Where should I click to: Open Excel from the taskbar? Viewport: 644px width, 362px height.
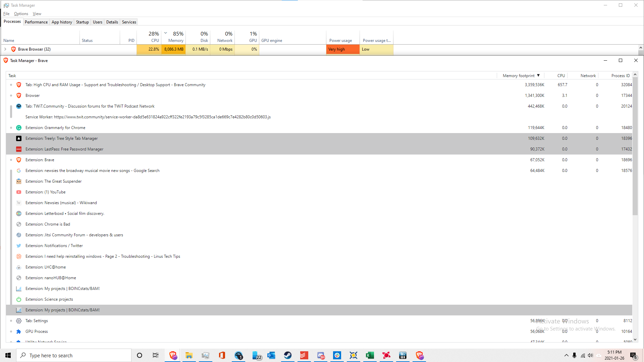(x=370, y=355)
